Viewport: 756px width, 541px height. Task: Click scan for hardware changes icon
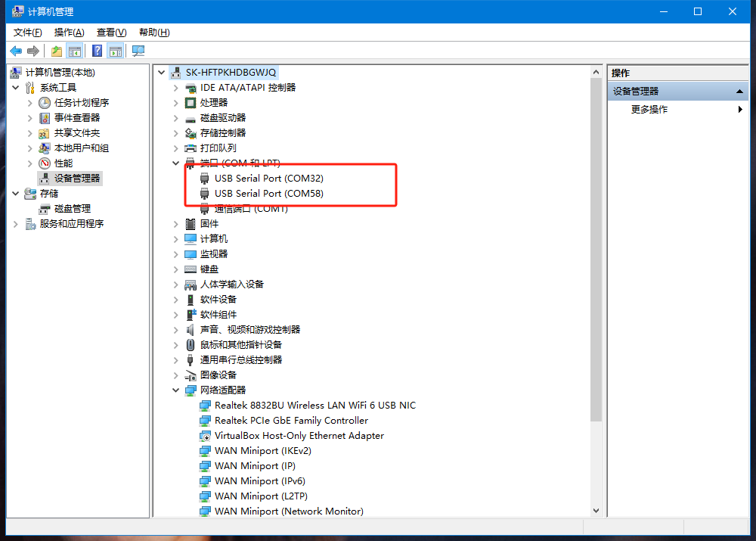pyautogui.click(x=138, y=51)
